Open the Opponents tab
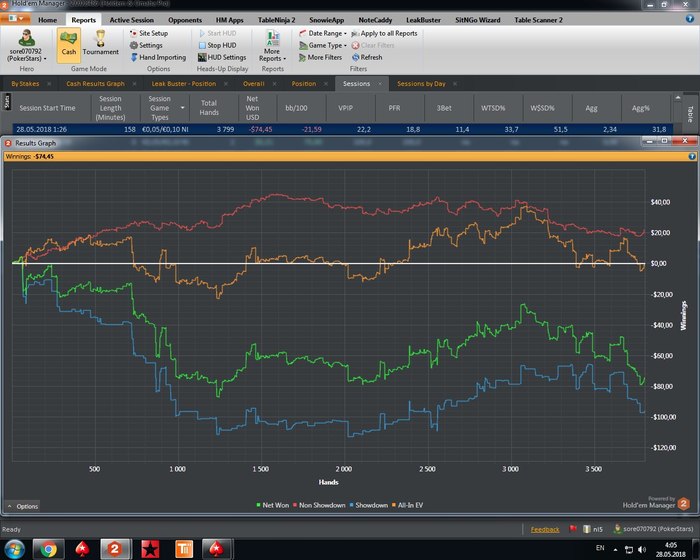 (185, 20)
